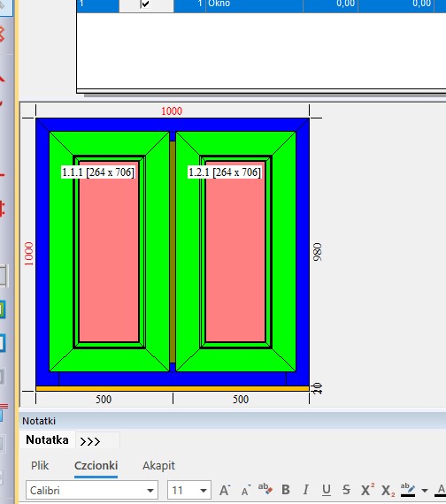Open the Plik tab

tap(40, 465)
